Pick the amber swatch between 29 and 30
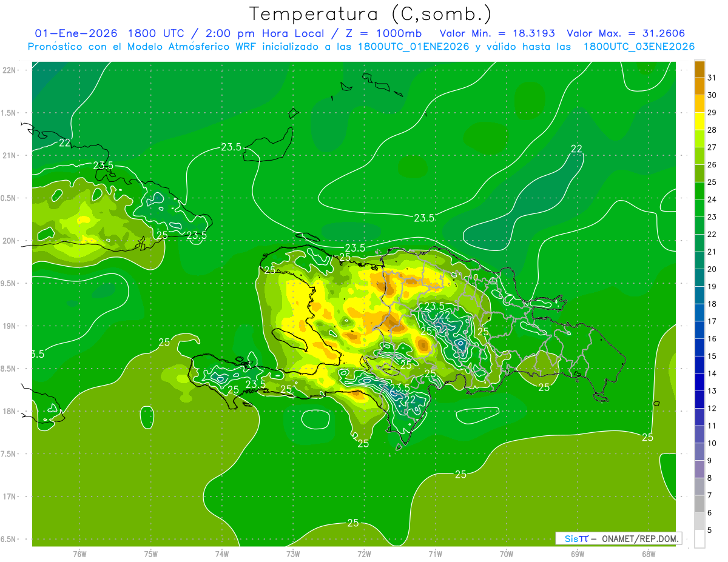This screenshot has width=728, height=562. click(x=699, y=104)
